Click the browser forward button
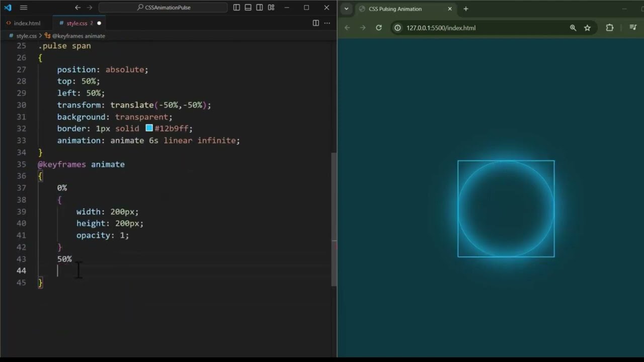 click(x=363, y=28)
